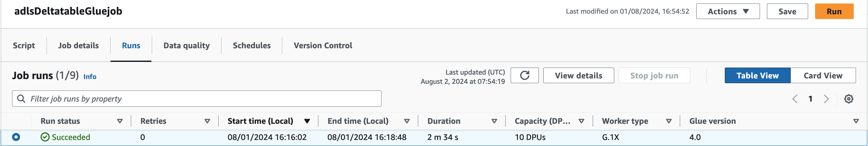Go to previous page of job runs
The image size is (868, 146).
(x=795, y=99)
